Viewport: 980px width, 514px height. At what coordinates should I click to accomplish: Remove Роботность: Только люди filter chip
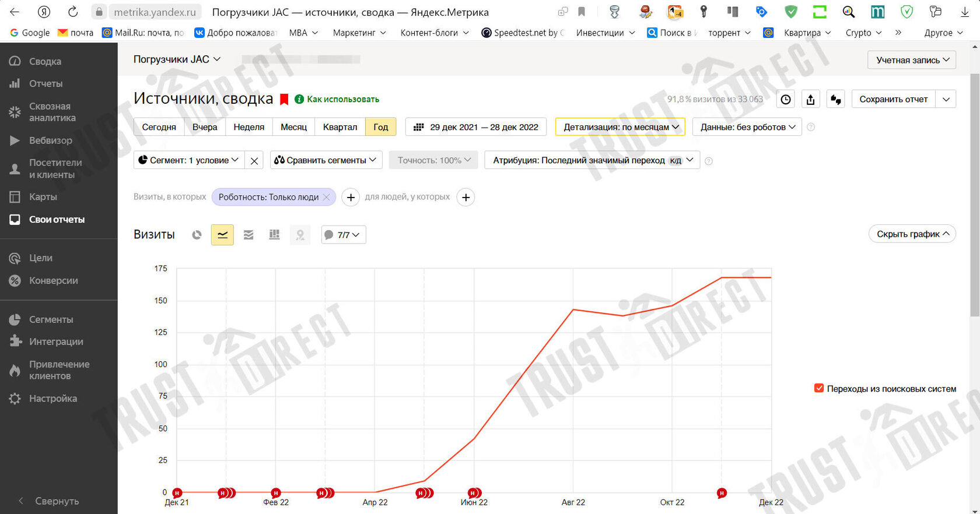pyautogui.click(x=327, y=198)
